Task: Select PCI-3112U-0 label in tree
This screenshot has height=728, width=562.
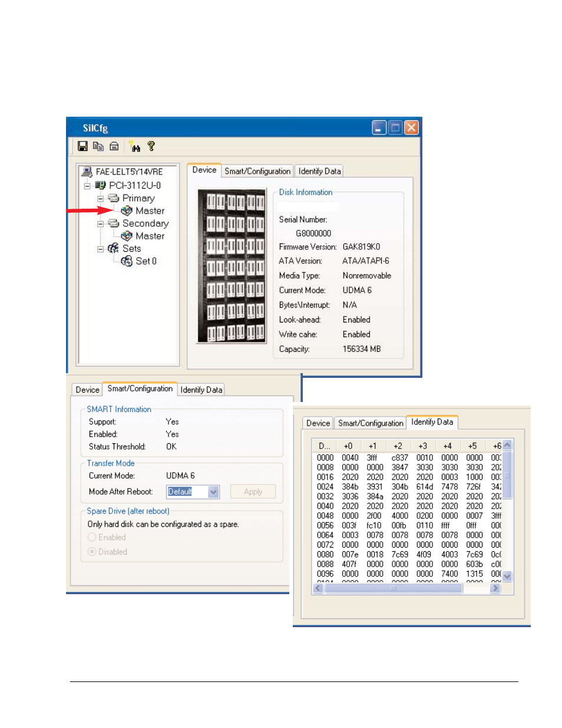Action: [135, 185]
